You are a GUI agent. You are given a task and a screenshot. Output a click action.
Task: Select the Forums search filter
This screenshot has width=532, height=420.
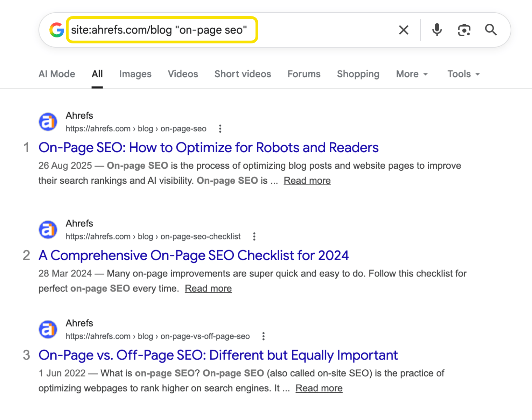(304, 74)
